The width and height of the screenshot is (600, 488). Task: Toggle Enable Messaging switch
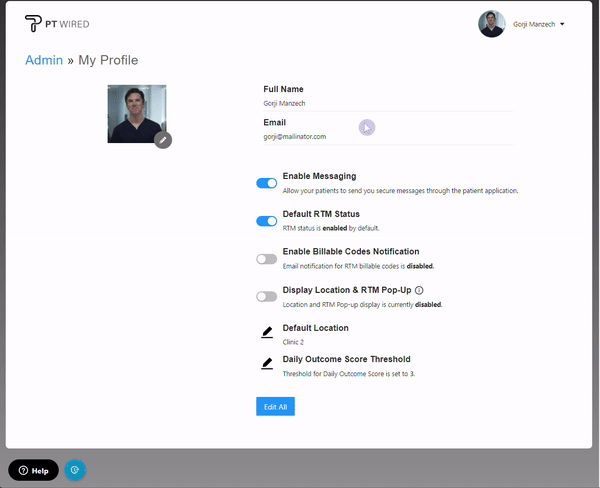pyautogui.click(x=267, y=183)
